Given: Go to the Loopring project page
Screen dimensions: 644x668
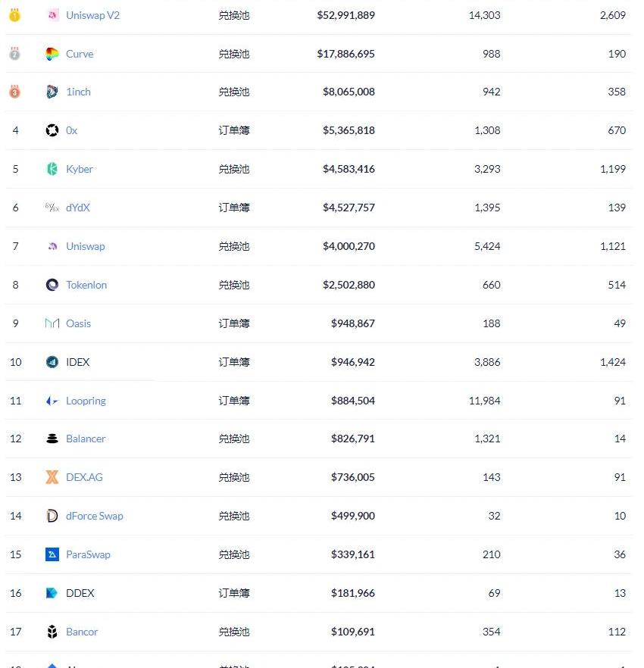Looking at the screenshot, I should coord(86,401).
